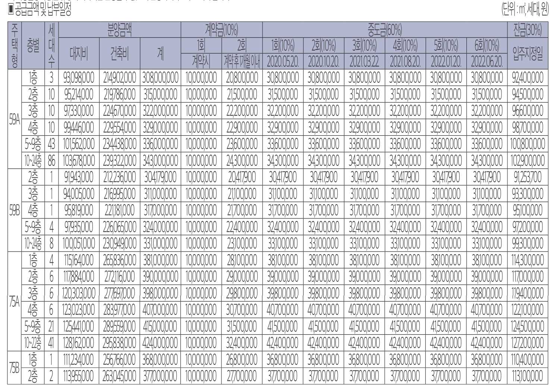Click the '분양금액' header cell

[119, 30]
